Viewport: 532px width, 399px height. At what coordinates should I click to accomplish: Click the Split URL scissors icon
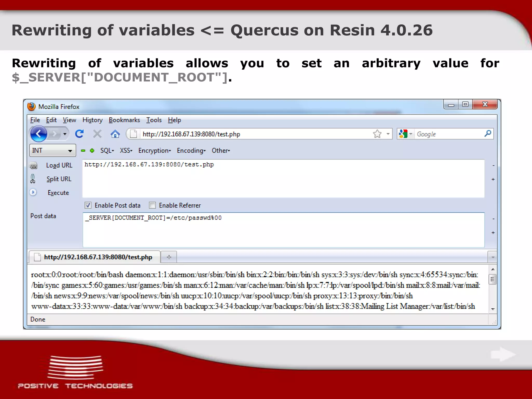coord(33,179)
